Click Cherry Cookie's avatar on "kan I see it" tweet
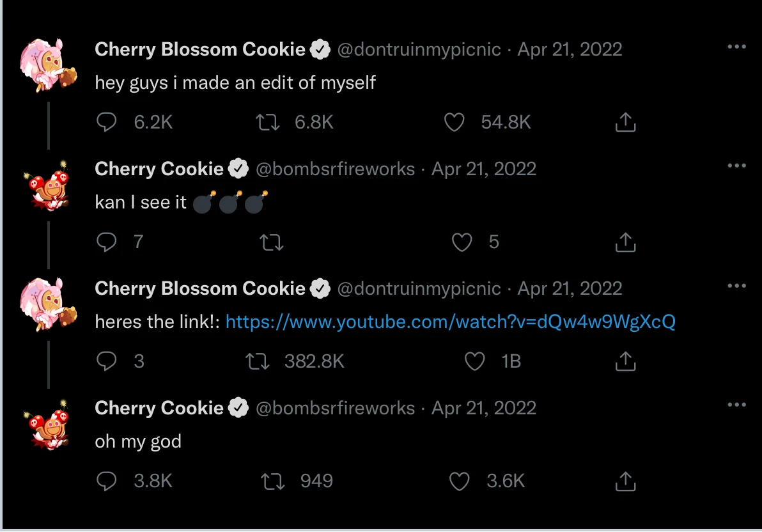Screen dimensions: 762x532 point(49,184)
